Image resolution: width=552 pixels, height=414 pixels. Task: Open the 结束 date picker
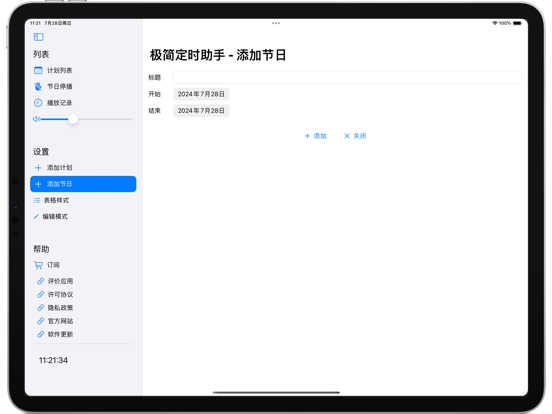201,111
